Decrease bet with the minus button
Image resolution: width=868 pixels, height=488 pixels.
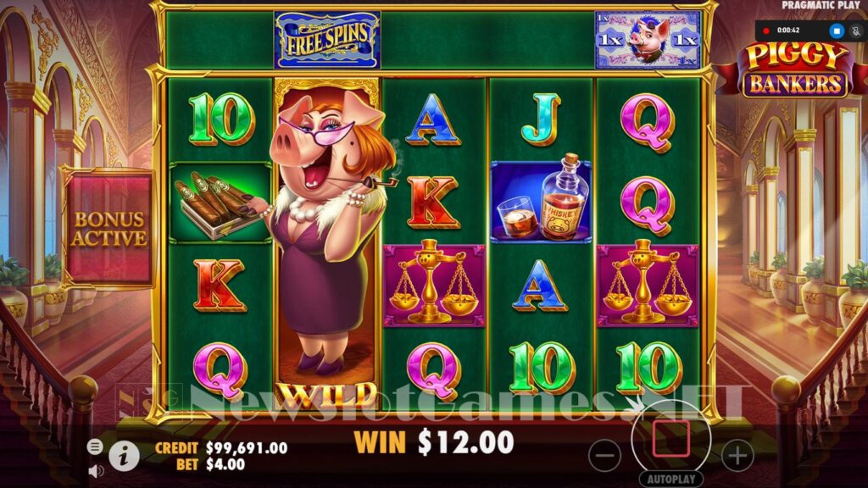click(x=605, y=456)
